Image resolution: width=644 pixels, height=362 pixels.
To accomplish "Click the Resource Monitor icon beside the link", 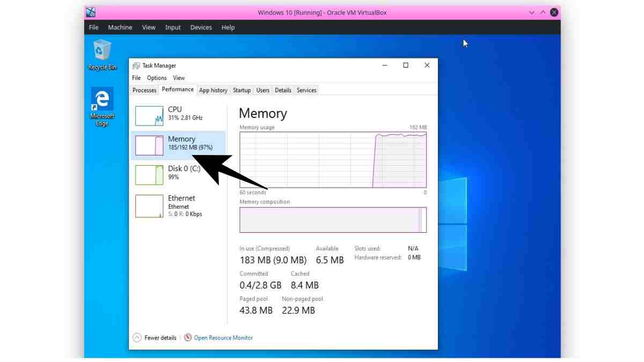I will point(188,337).
